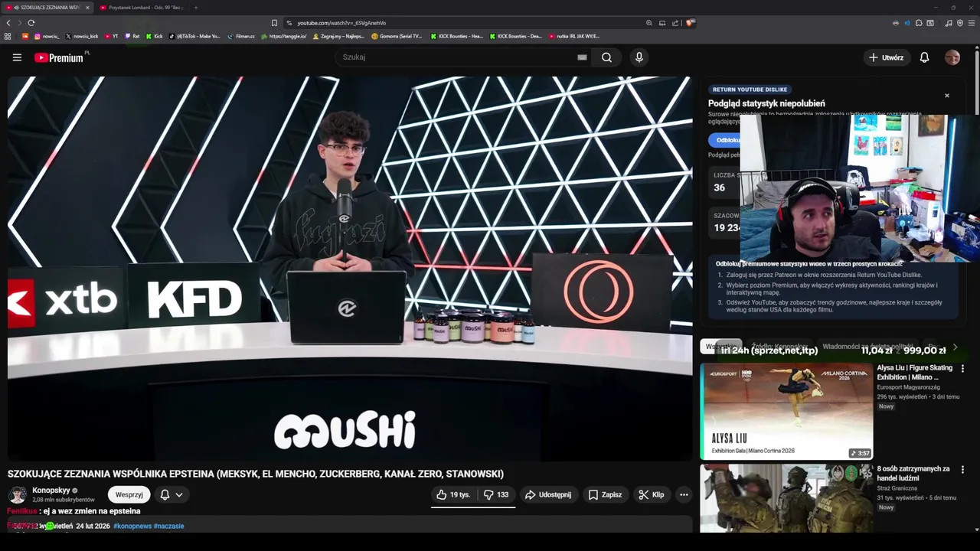Viewport: 980px width, 551px height.
Task: Dislike the video showing 133
Action: point(496,495)
